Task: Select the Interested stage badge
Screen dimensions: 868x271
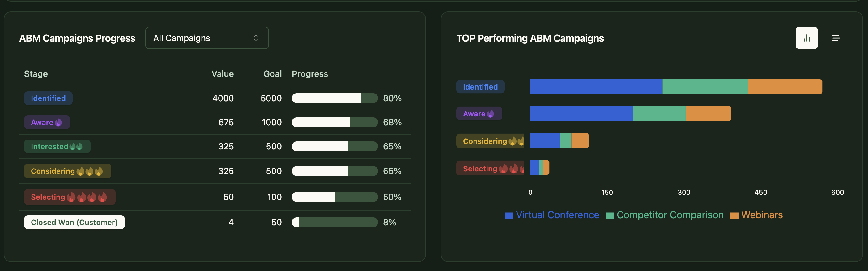Action: click(57, 146)
